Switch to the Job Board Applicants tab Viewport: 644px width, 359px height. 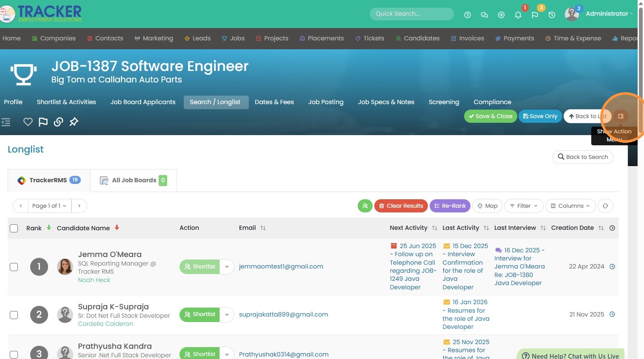click(142, 102)
